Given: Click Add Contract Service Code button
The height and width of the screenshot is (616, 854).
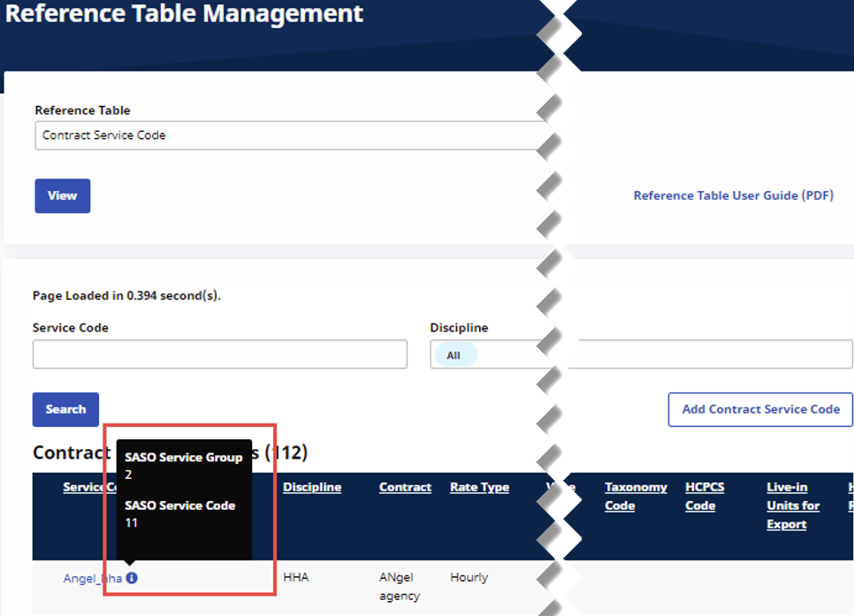Looking at the screenshot, I should pyautogui.click(x=760, y=409).
